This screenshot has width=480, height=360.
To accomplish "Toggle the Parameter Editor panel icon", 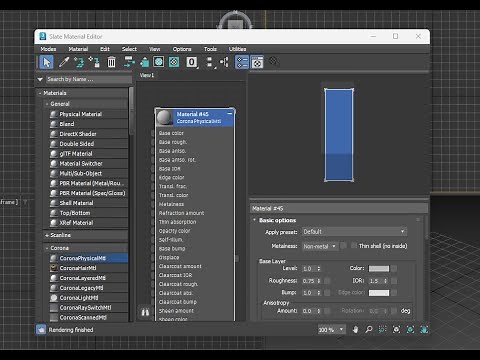I will click(257, 62).
